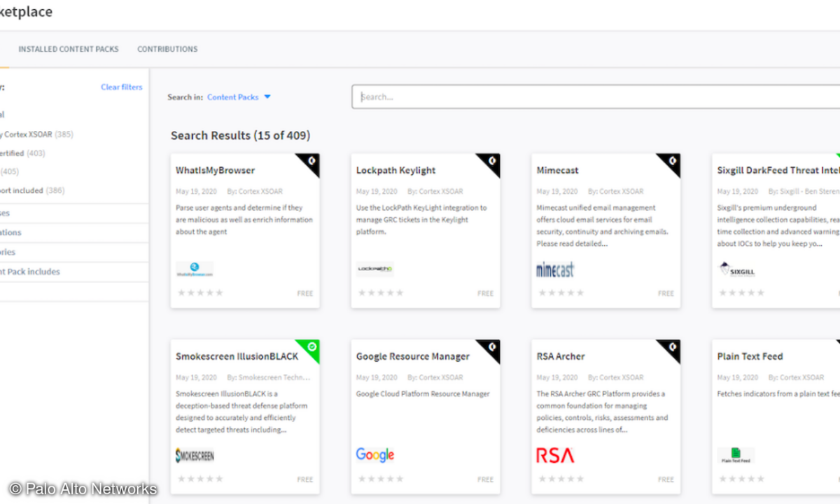This screenshot has height=504, width=840.
Task: Select the support included (386) filter
Action: (32, 190)
